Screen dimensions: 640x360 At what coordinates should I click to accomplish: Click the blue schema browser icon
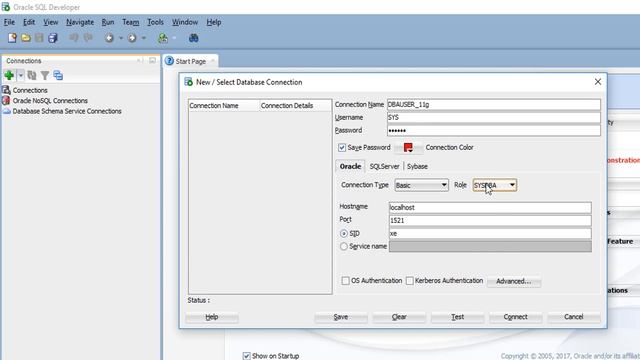coord(58,75)
